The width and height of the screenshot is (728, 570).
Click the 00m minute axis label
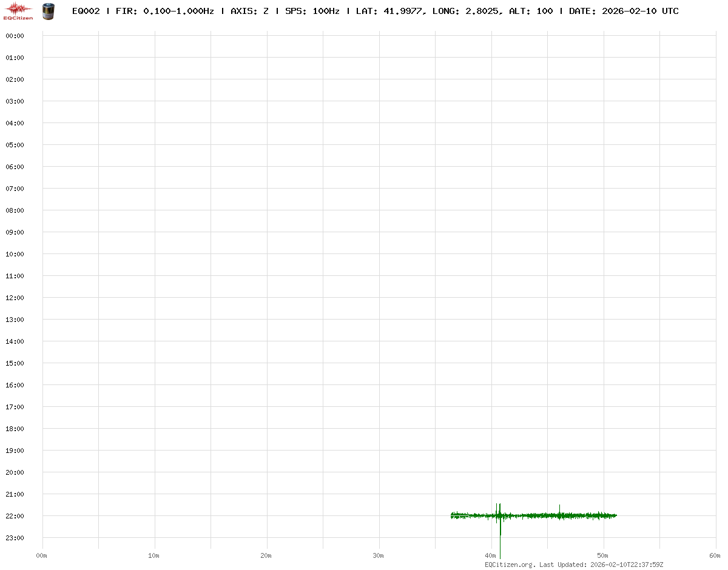pos(42,555)
